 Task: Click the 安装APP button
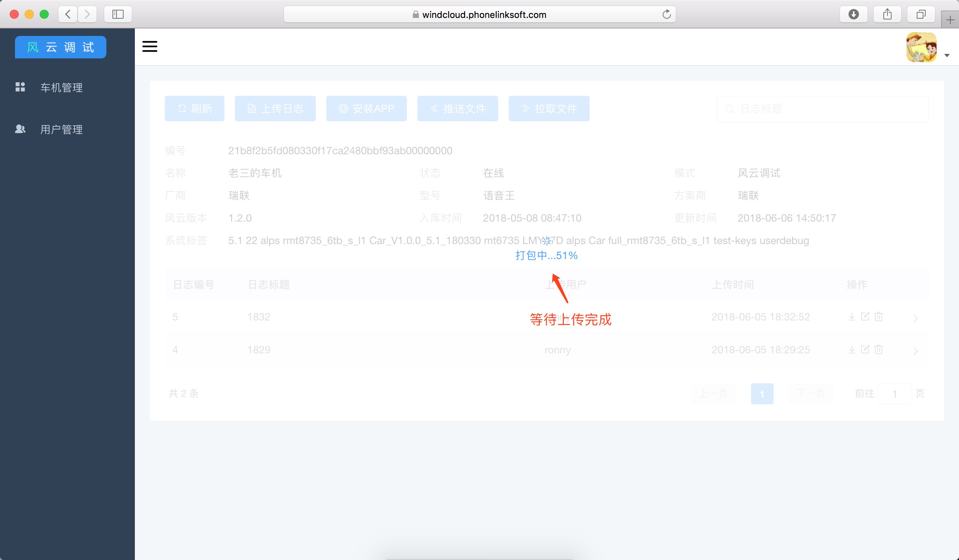366,109
